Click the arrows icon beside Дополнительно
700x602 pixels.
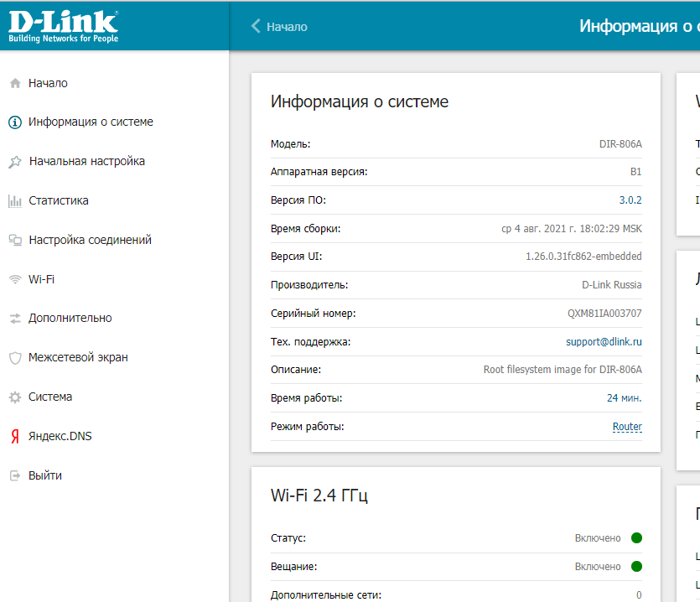15,319
